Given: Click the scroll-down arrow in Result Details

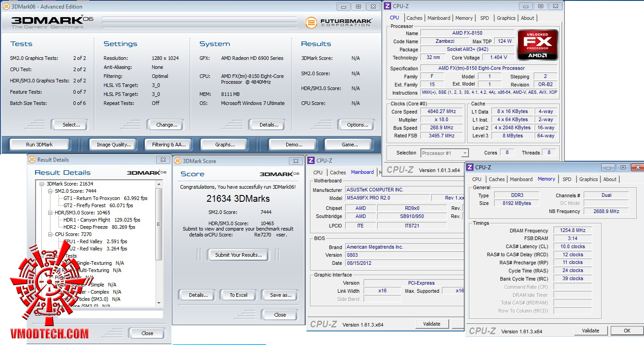Looking at the screenshot, I should coord(159,303).
